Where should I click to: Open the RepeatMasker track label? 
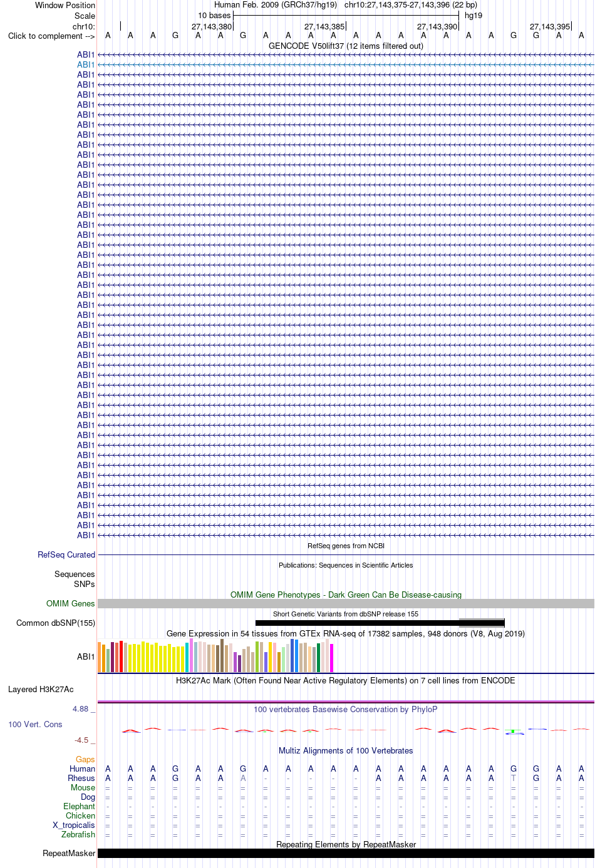point(69,853)
